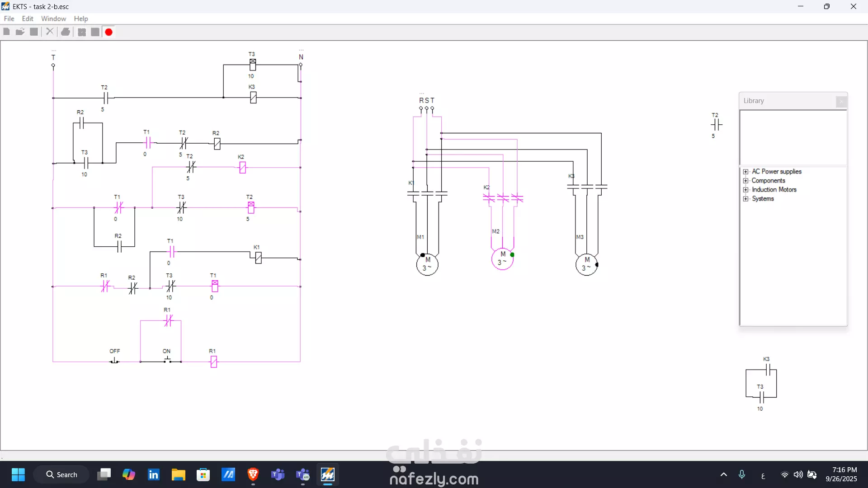The height and width of the screenshot is (488, 868).
Task: Open Windows taskbar Search box
Action: 61,474
